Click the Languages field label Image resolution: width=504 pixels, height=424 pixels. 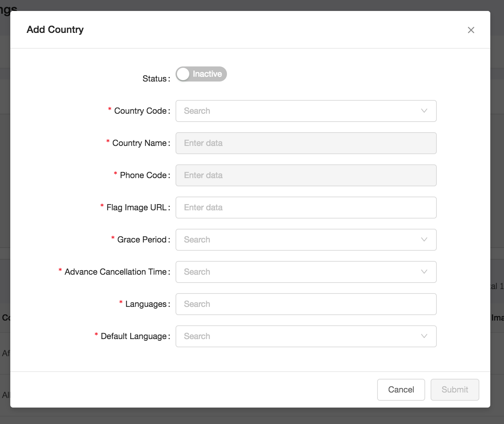(x=146, y=304)
